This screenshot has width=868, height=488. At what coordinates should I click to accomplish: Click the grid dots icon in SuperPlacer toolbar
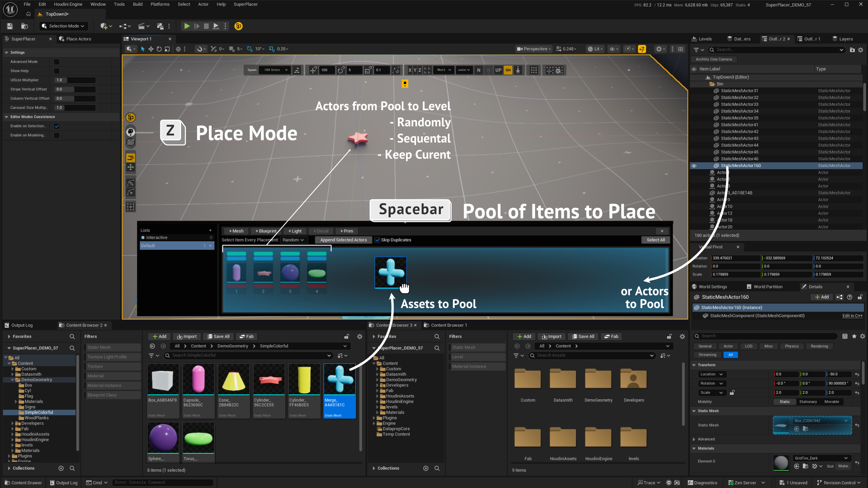pyautogui.click(x=534, y=70)
